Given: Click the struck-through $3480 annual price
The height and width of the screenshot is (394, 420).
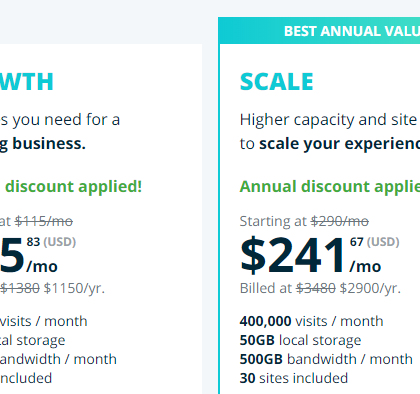Looking at the screenshot, I should [x=316, y=288].
